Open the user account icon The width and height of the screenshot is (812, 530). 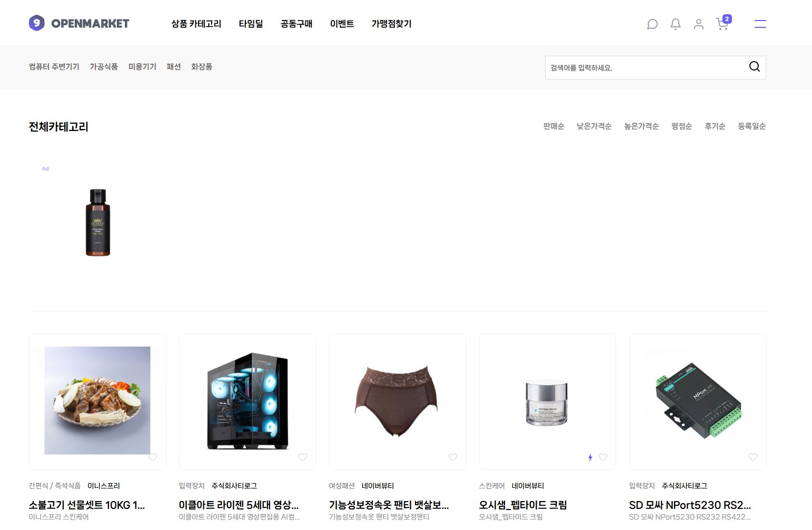[698, 24]
